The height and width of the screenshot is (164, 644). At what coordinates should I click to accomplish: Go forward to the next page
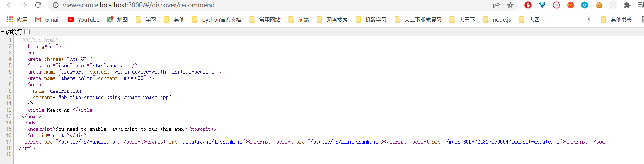pyautogui.click(x=24, y=5)
